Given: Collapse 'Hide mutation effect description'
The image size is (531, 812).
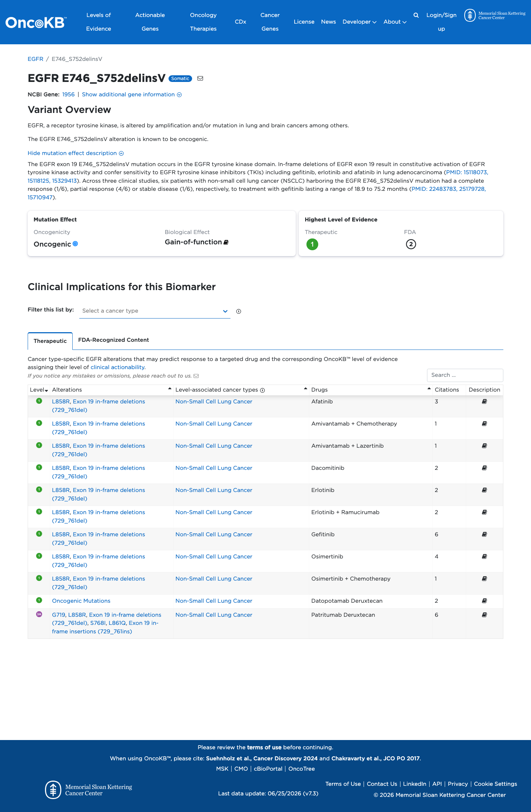Looking at the screenshot, I should pos(76,153).
